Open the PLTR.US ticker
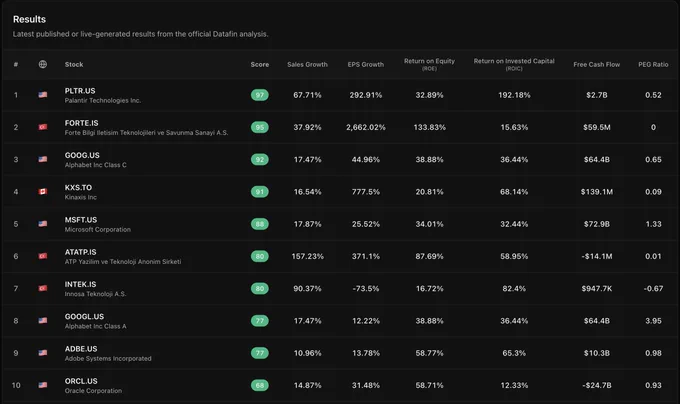 pos(80,91)
